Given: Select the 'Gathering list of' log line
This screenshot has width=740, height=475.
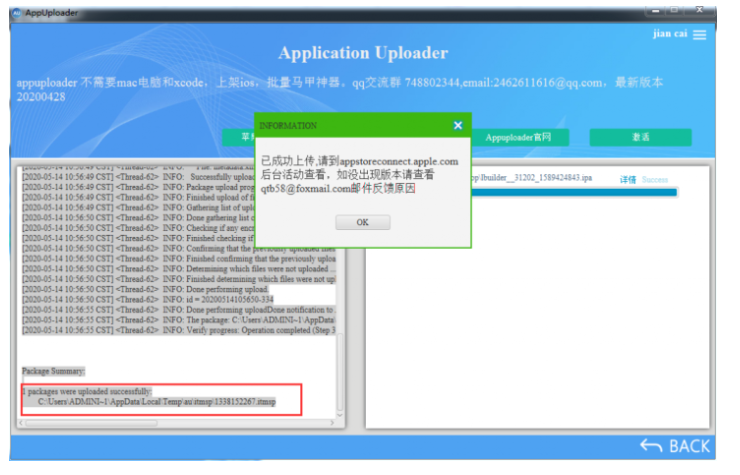Looking at the screenshot, I should tap(138, 207).
